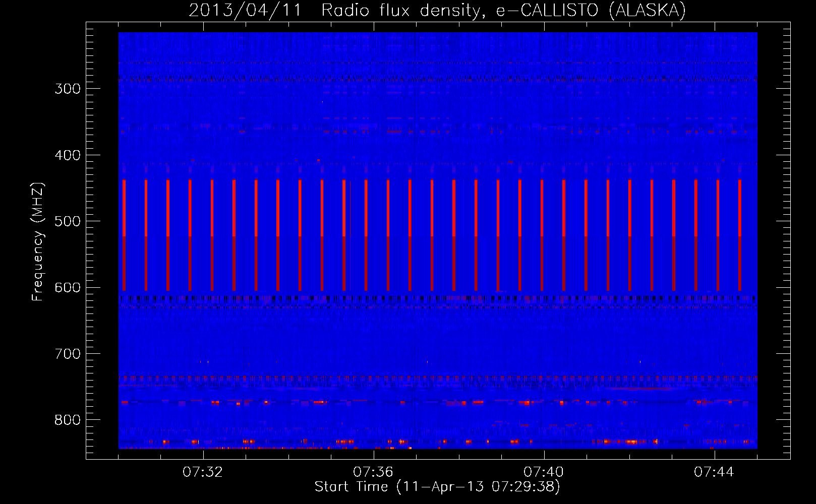Click the 600 frequency tick label
Viewport: 816px width, 504px height.
coord(68,288)
